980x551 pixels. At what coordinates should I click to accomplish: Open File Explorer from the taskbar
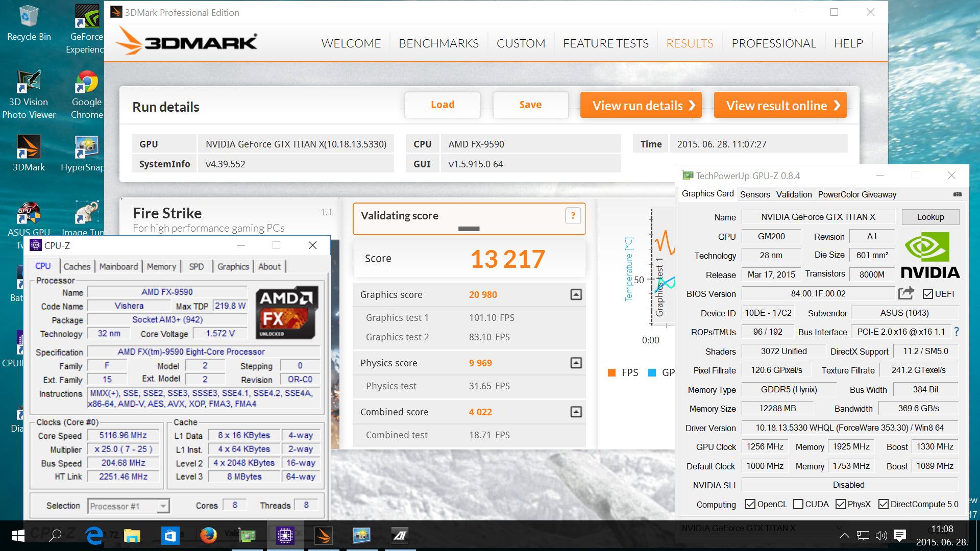[x=132, y=535]
